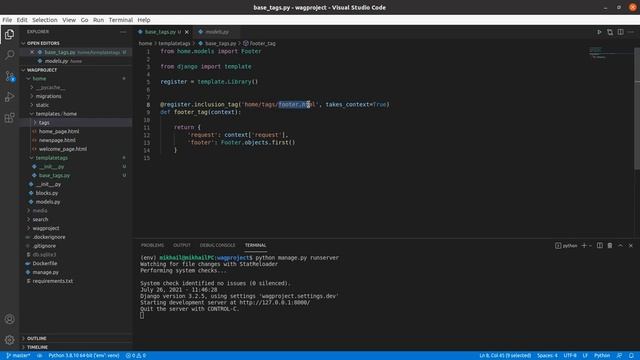The height and width of the screenshot is (360, 640).
Task: Open the Accounts menu icon
Action: click(x=9, y=319)
